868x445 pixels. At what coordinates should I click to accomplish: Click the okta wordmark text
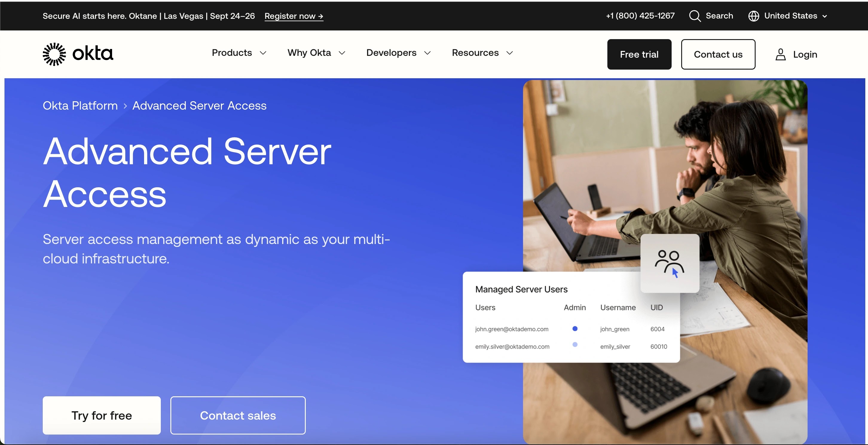pos(93,53)
